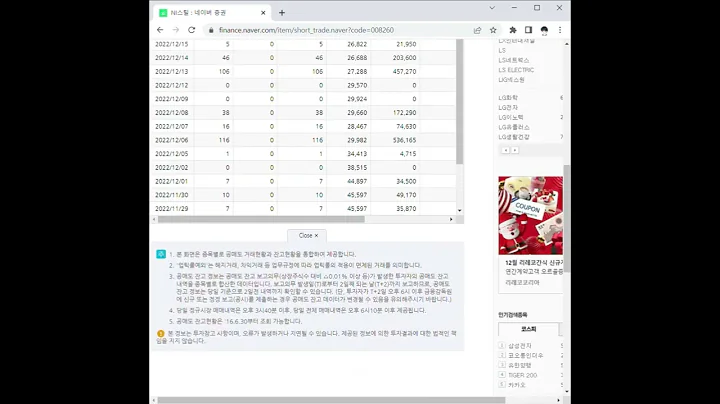Click the value 536,165 in the table
Viewport: 720px width, 404px height.
coord(404,140)
